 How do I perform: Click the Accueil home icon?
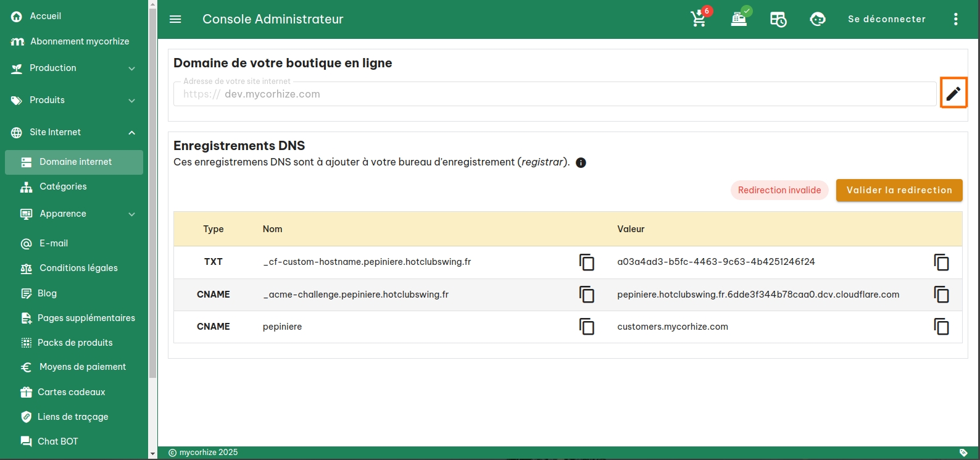17,17
